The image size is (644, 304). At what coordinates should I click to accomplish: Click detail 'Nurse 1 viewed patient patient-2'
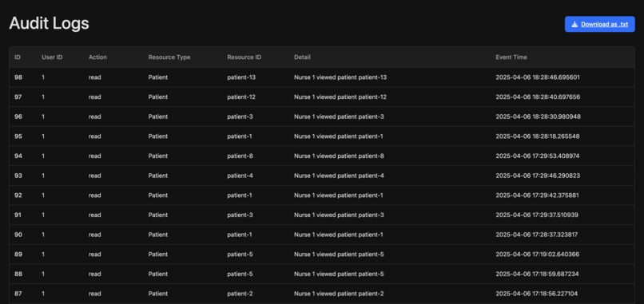(339, 294)
